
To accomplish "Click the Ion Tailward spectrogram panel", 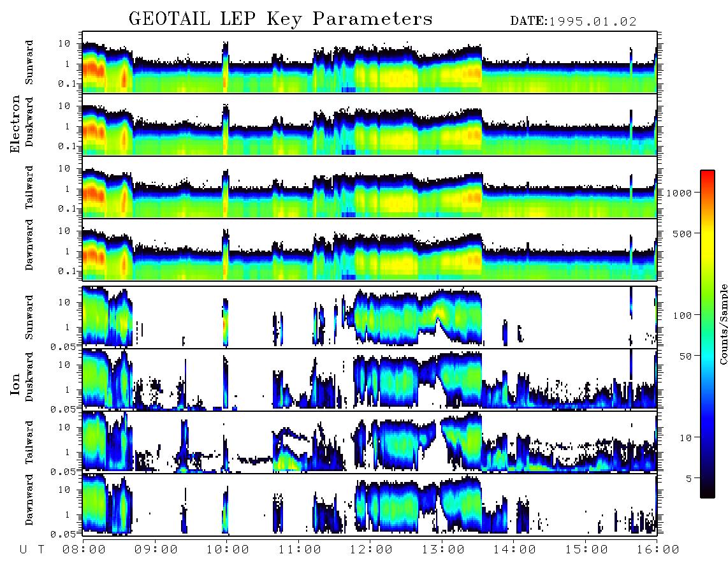I will [x=370, y=442].
